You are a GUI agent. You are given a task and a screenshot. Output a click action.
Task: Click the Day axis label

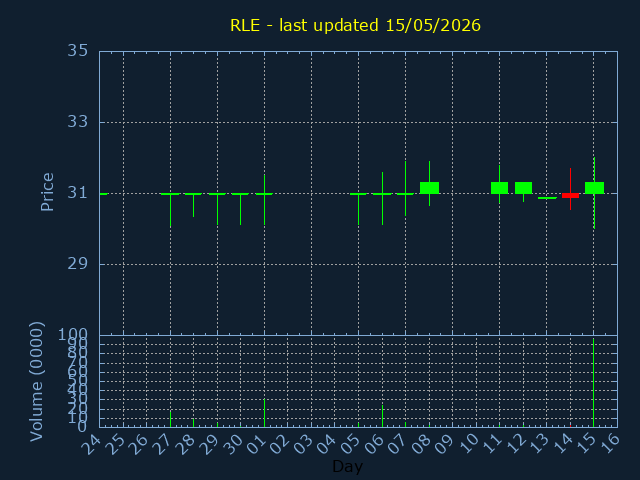point(347,466)
